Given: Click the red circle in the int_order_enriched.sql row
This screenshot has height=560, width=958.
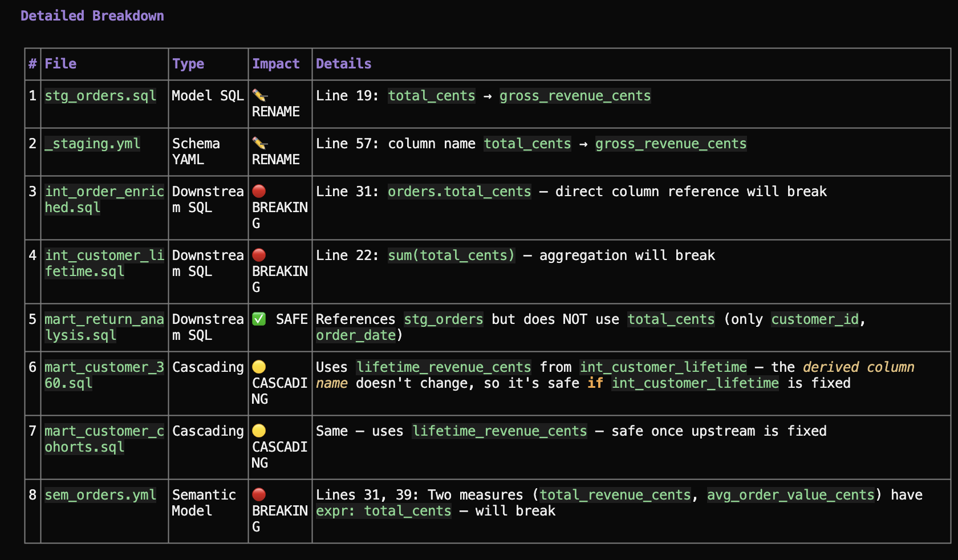Looking at the screenshot, I should coord(259,192).
